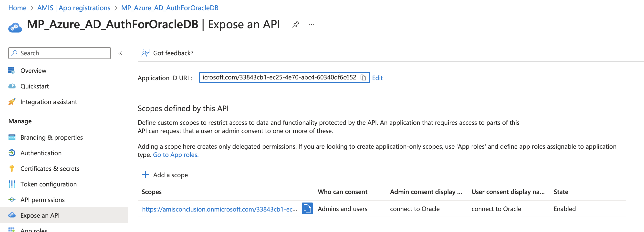This screenshot has height=232, width=644.
Task: Pin the Expose an API blade
Action: [296, 24]
